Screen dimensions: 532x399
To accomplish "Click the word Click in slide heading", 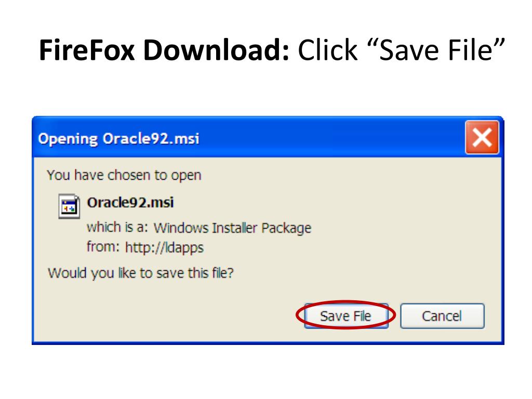I will pyautogui.click(x=327, y=50).
